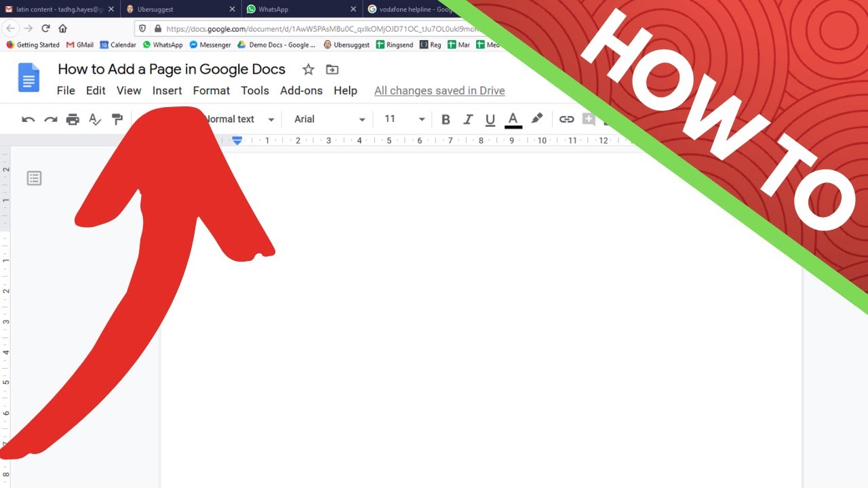This screenshot has width=868, height=488.
Task: Reload the page
Action: pyautogui.click(x=45, y=28)
